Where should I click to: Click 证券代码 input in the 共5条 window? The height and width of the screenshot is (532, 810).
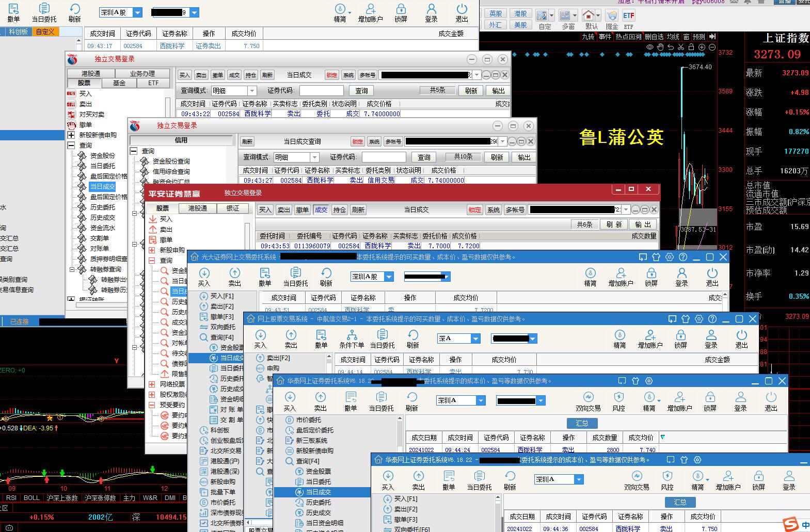point(321,91)
